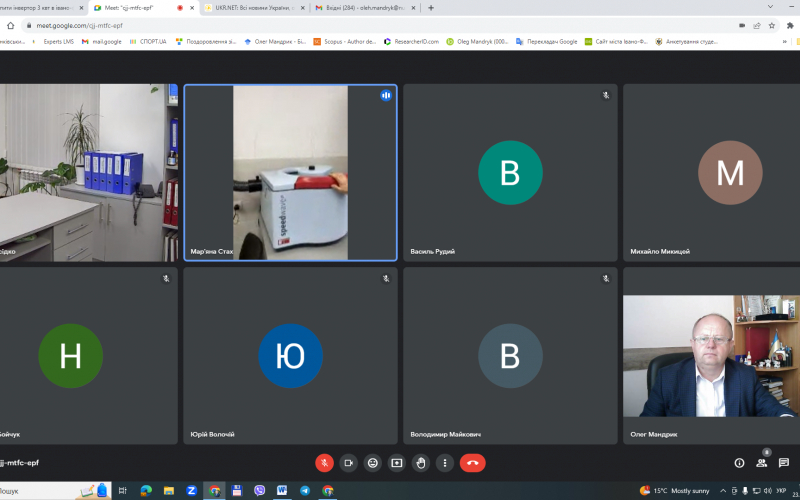Click the address bar meet.google.com URL
The image size is (800, 500).
coord(80,26)
